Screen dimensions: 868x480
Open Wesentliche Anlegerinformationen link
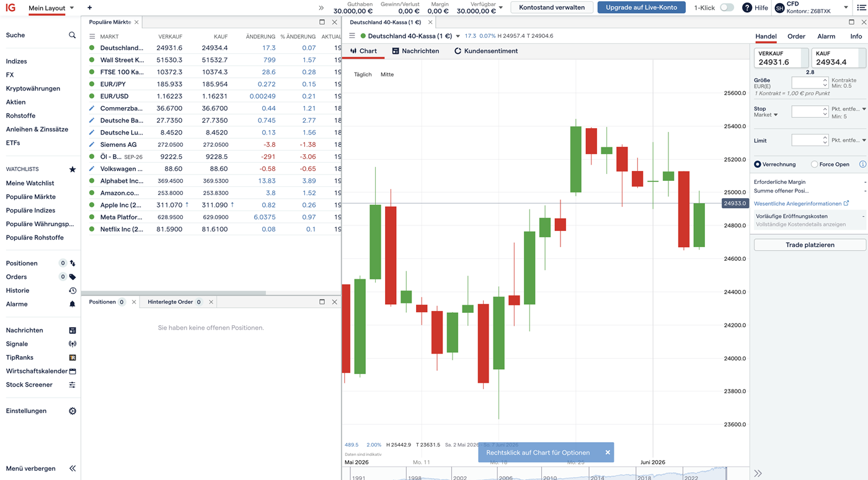point(801,204)
